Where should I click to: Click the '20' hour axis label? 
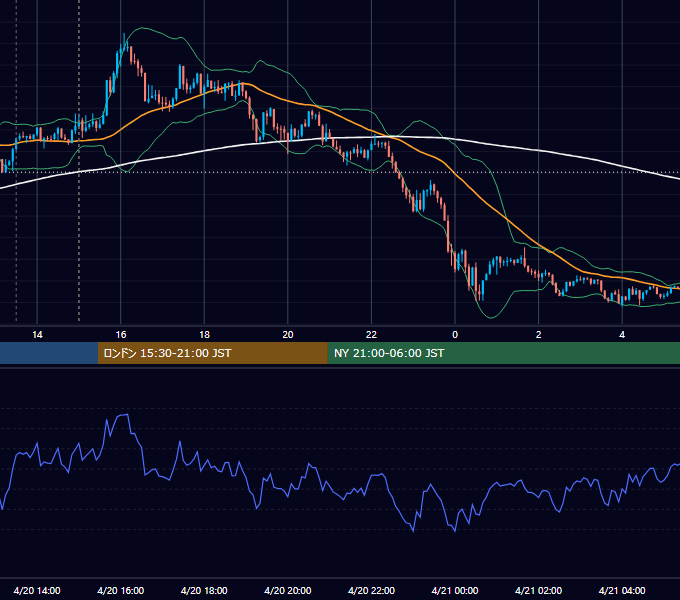pos(288,335)
